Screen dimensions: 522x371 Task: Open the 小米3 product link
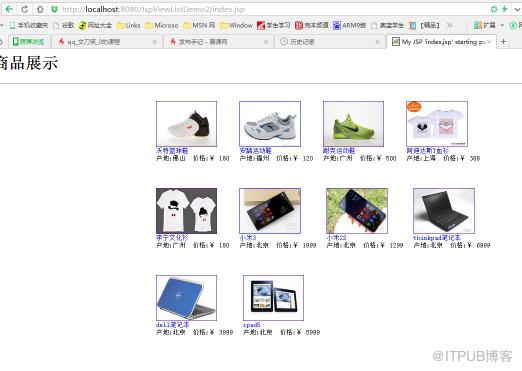coord(248,238)
